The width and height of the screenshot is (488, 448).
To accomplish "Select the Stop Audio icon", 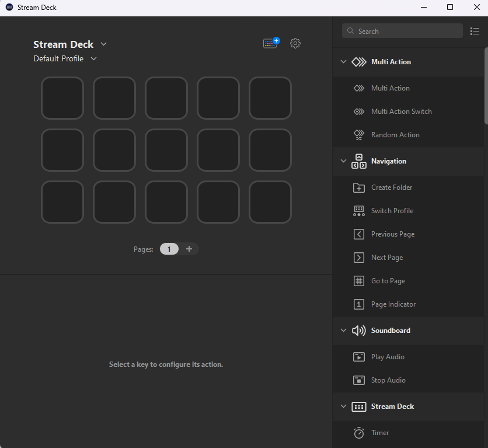I will point(359,380).
